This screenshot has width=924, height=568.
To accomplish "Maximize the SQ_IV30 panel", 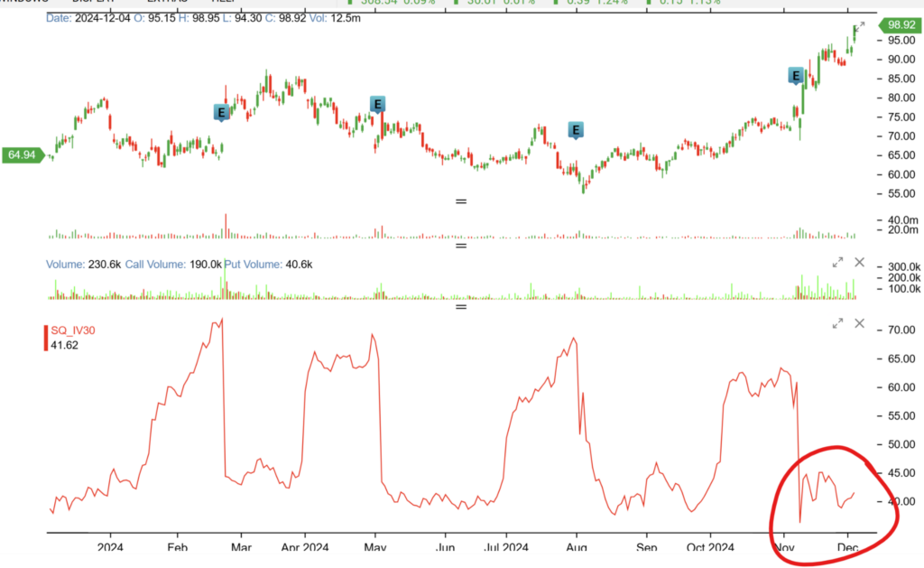I will 837,323.
